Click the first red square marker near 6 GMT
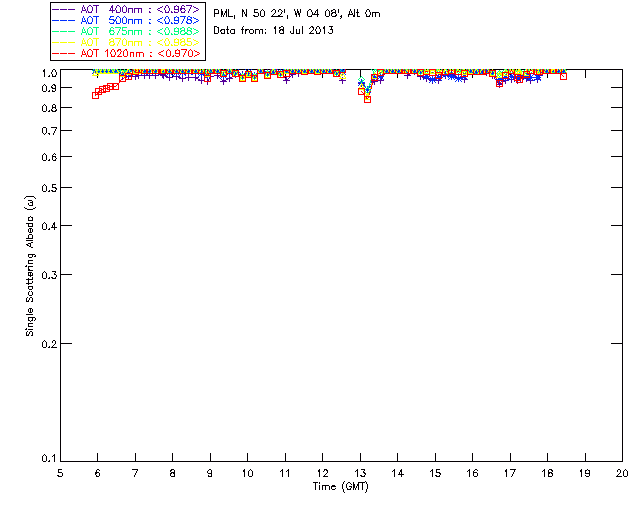The width and height of the screenshot is (640, 512). pos(96,95)
